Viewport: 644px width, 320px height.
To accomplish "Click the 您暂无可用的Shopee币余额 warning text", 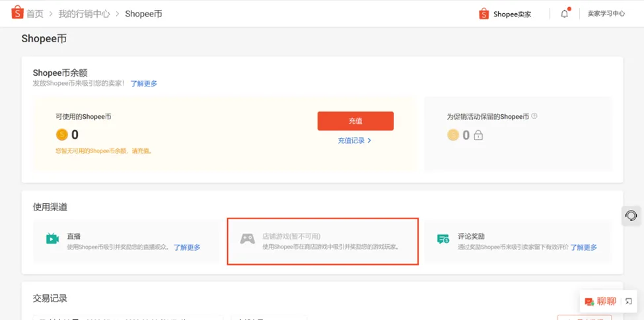I will (x=104, y=151).
